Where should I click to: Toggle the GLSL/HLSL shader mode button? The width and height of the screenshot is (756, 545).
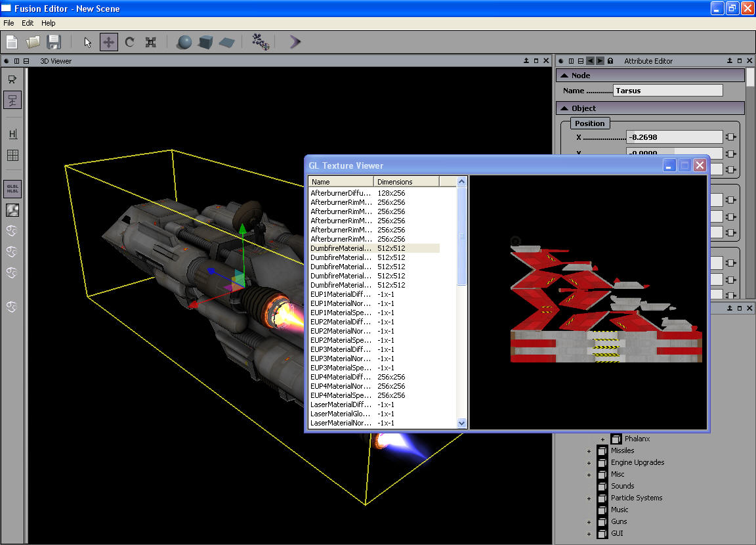click(x=12, y=189)
